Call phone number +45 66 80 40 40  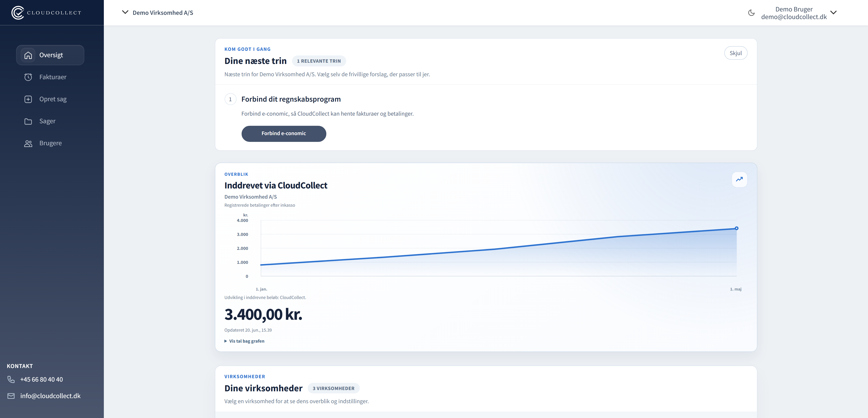pyautogui.click(x=42, y=379)
